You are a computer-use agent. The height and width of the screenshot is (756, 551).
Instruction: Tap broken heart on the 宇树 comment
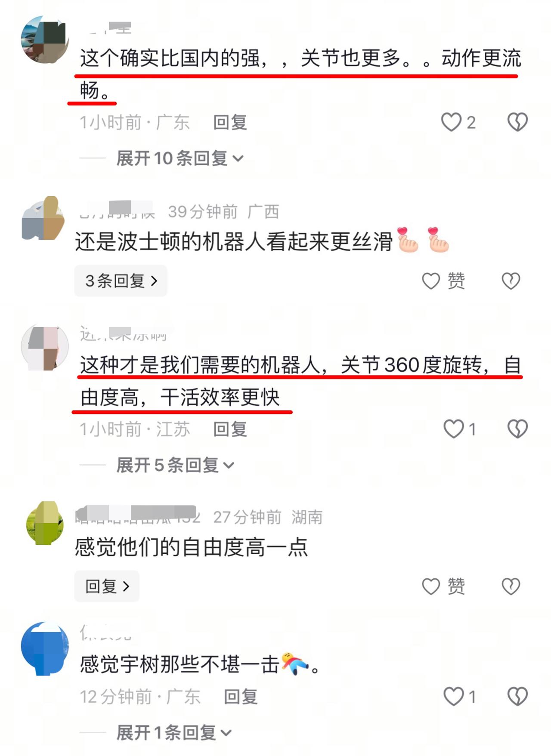point(517,696)
